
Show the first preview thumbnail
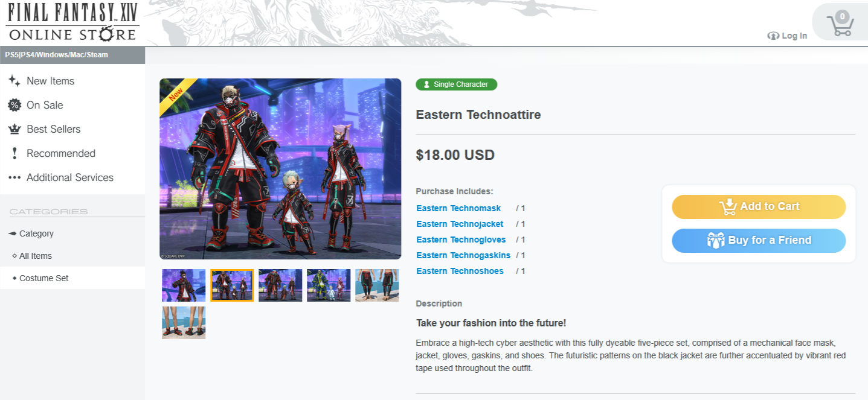pyautogui.click(x=184, y=285)
